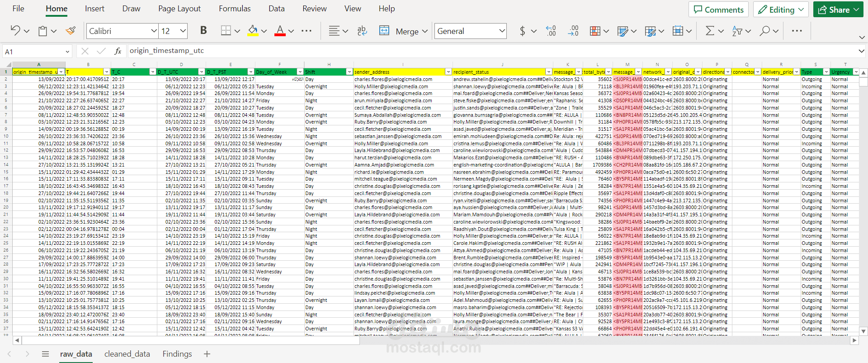The height and width of the screenshot is (363, 868).
Task: Open filter dropdown for Day_of_Week column
Action: (300, 72)
